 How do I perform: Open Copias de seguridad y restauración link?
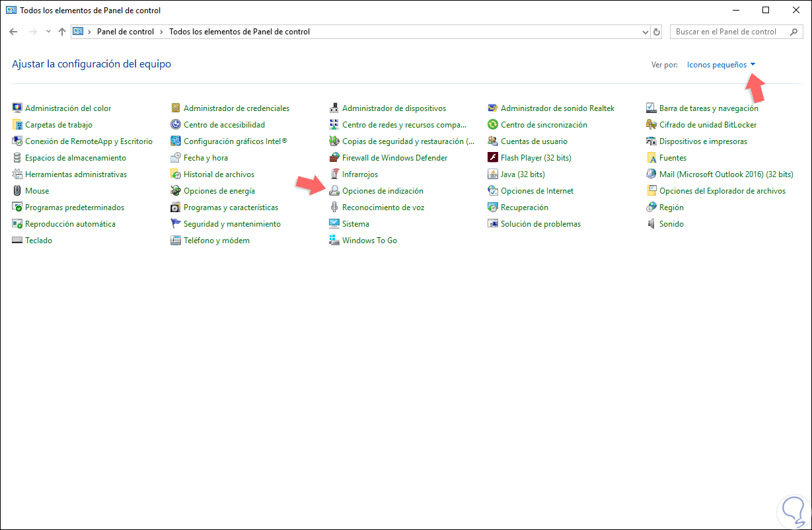pos(408,141)
